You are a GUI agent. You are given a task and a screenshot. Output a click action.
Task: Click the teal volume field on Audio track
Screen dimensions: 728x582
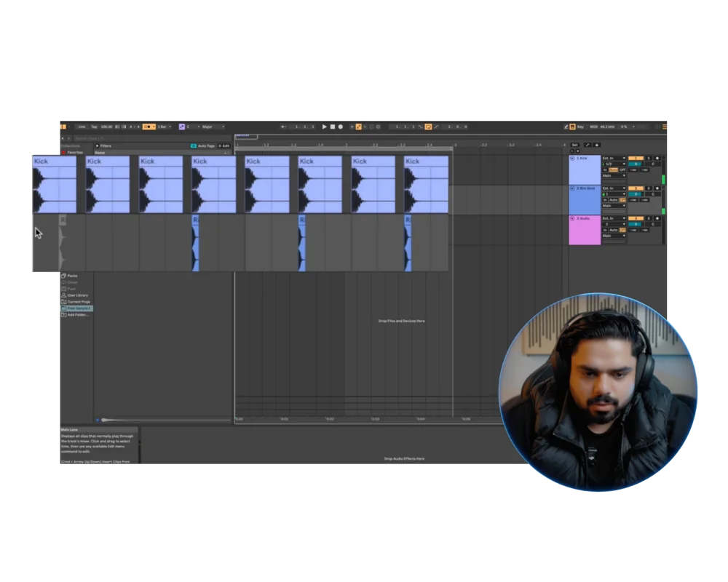click(635, 224)
